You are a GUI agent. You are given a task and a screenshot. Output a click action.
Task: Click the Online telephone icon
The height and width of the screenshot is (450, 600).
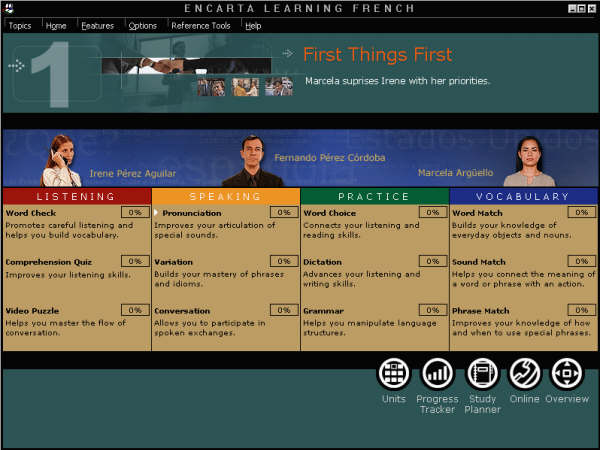(525, 373)
